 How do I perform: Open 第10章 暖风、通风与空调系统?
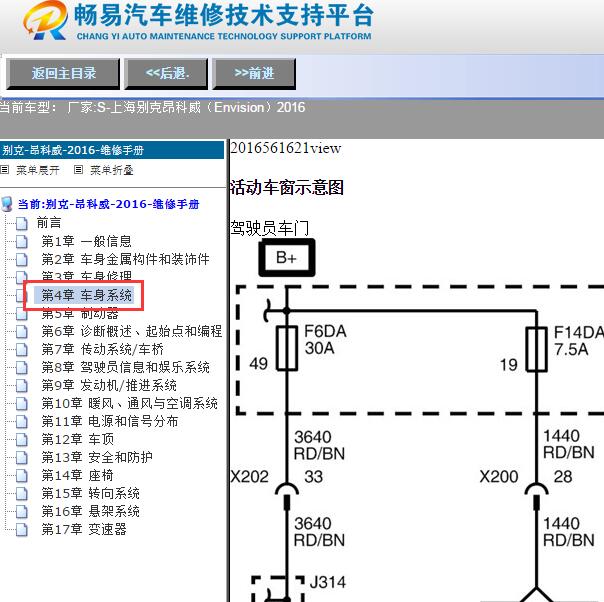[130, 403]
